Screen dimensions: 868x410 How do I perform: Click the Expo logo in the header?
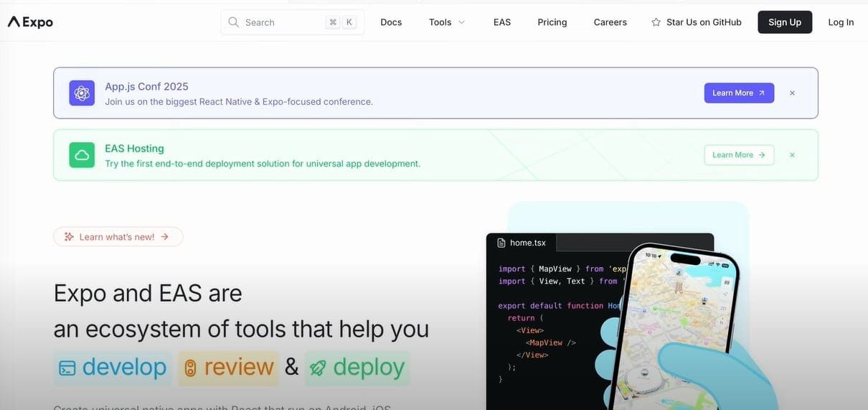(x=30, y=22)
